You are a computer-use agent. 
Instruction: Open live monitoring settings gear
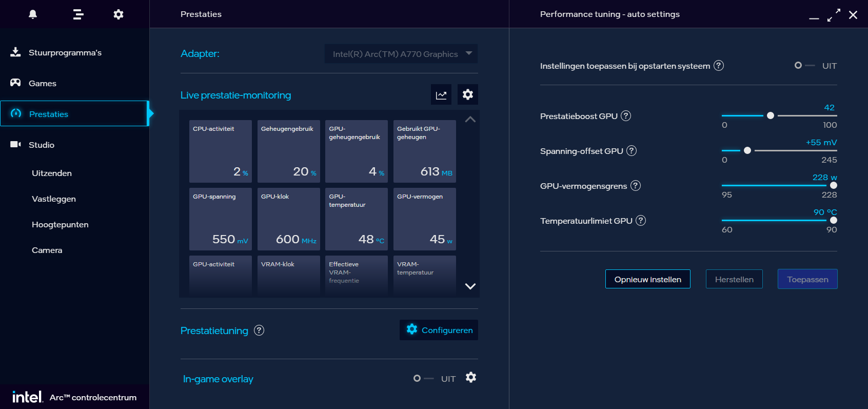click(468, 94)
